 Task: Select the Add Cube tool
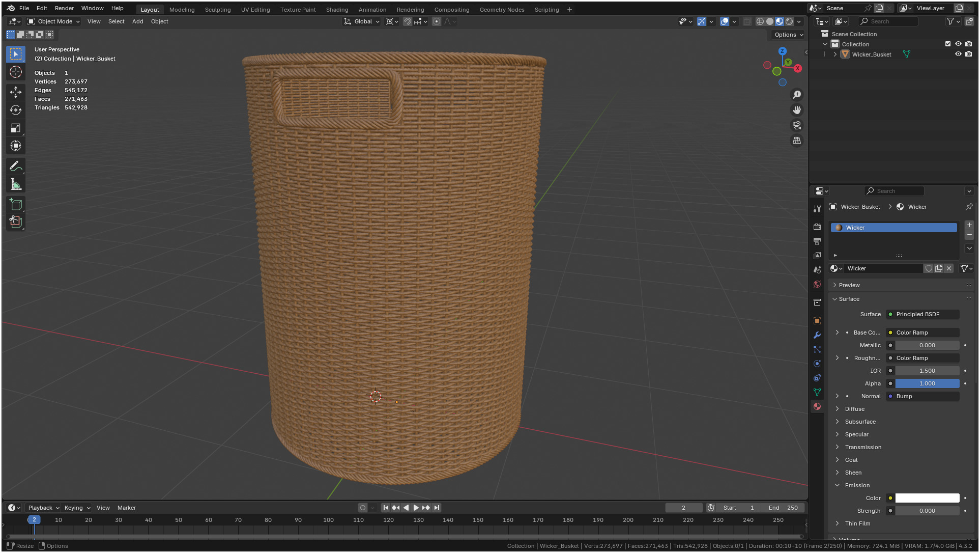point(16,205)
